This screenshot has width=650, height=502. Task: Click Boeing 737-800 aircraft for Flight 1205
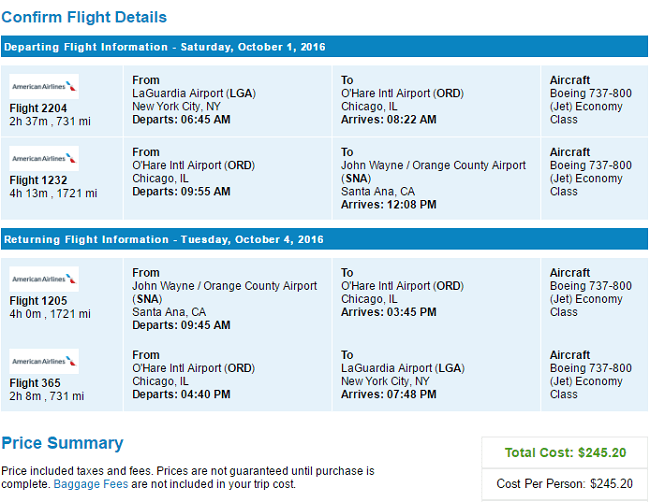(590, 286)
